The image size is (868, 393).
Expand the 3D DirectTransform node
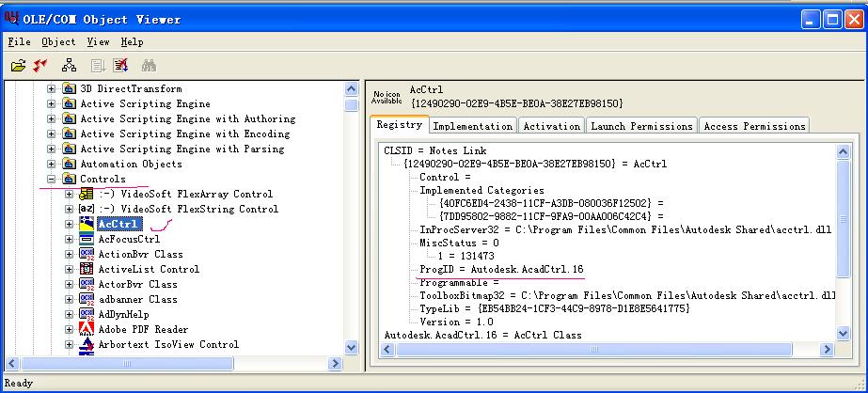click(52, 88)
